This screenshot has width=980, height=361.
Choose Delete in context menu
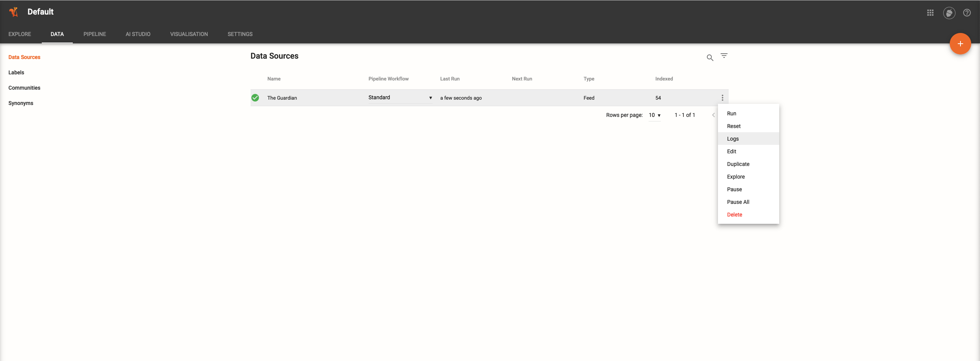[x=748, y=215]
